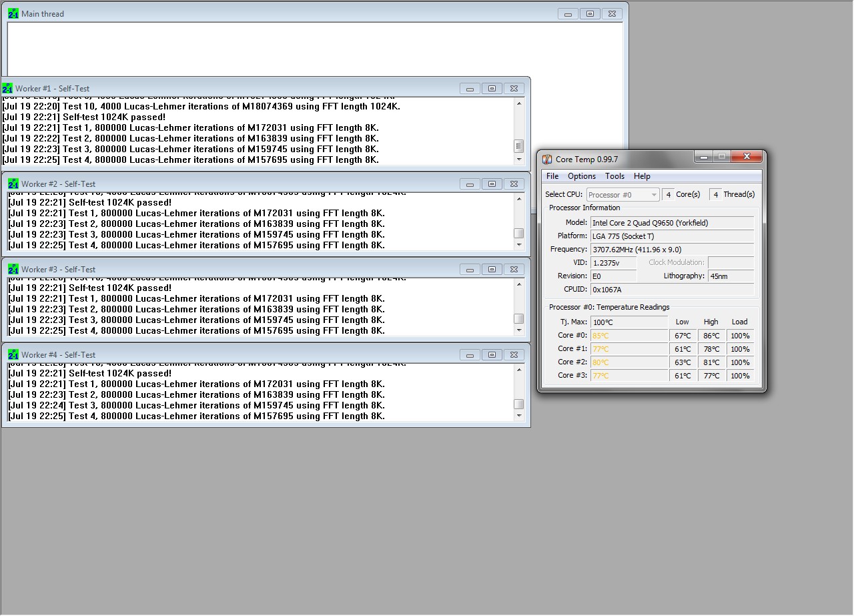The width and height of the screenshot is (854, 616).
Task: Maximize the Worker #4 window
Action: click(x=492, y=355)
